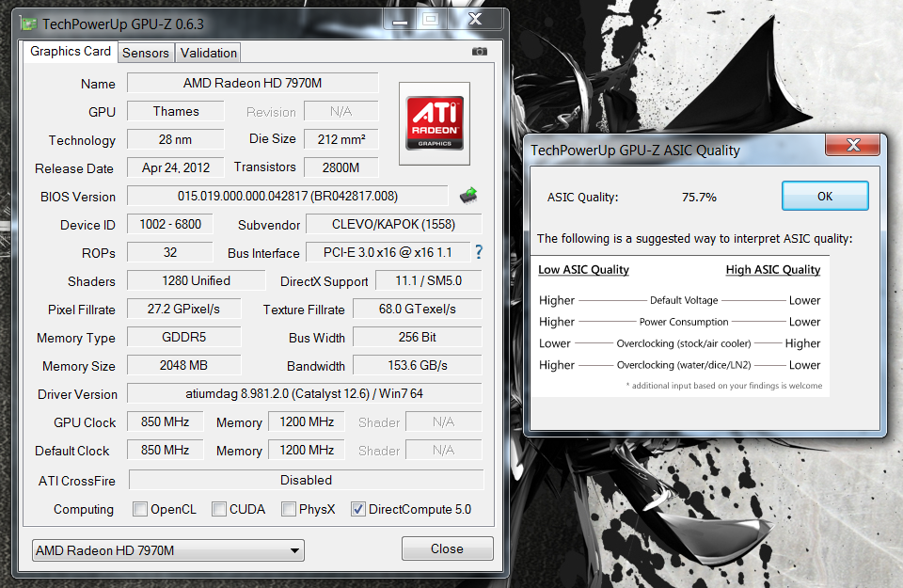Click the BIOS save chip icon
This screenshot has width=903, height=588.
point(468,196)
